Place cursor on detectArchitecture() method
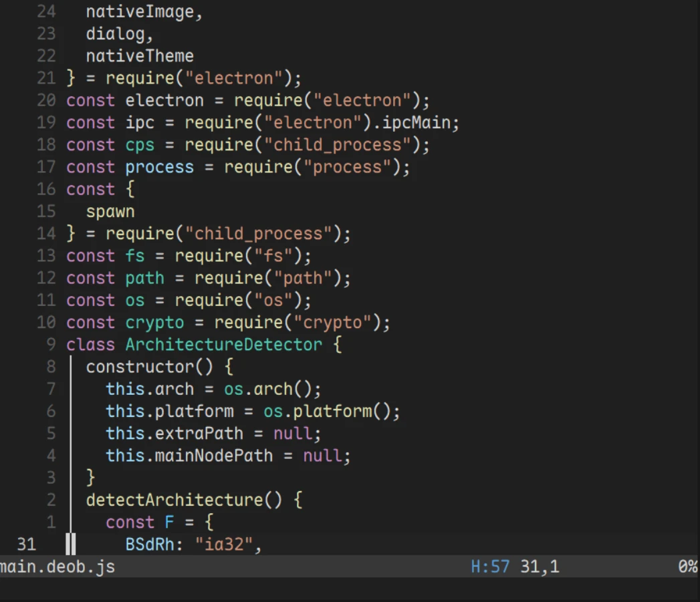Viewport: 700px width, 602px height. [x=184, y=500]
